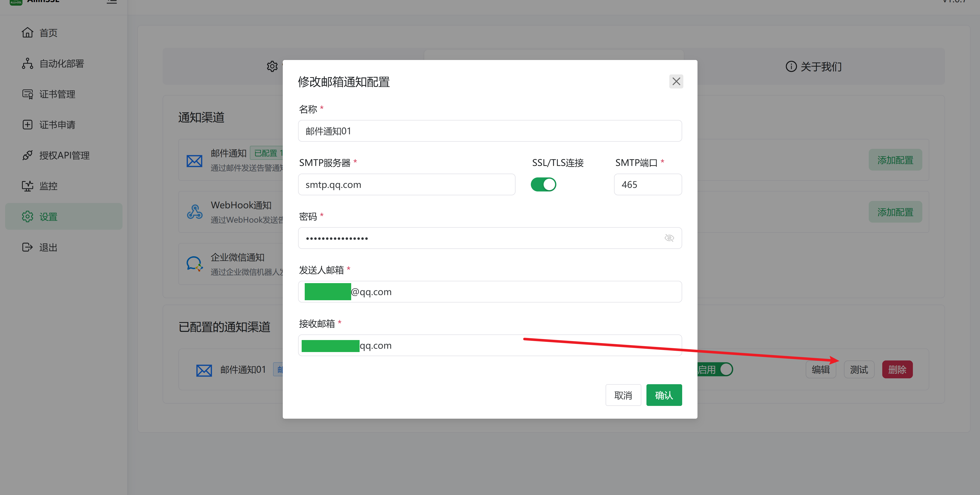
Task: Click the monitoring screen icon
Action: (x=27, y=186)
